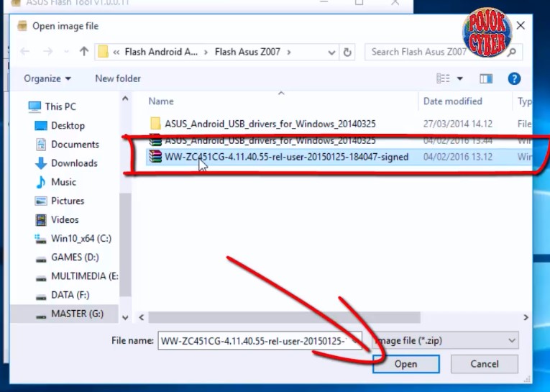Click the Cancel button
The height and width of the screenshot is (392, 550).
pos(485,364)
